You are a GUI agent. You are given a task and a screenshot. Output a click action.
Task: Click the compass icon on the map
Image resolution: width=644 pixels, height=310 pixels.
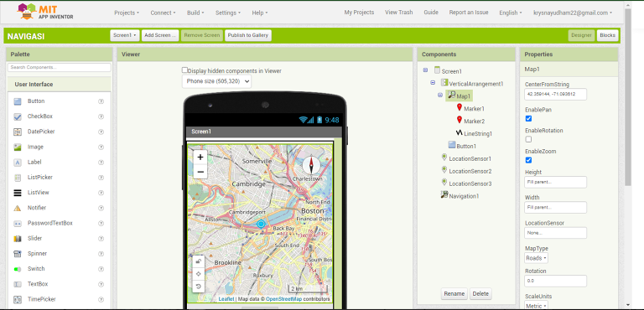[x=311, y=166]
